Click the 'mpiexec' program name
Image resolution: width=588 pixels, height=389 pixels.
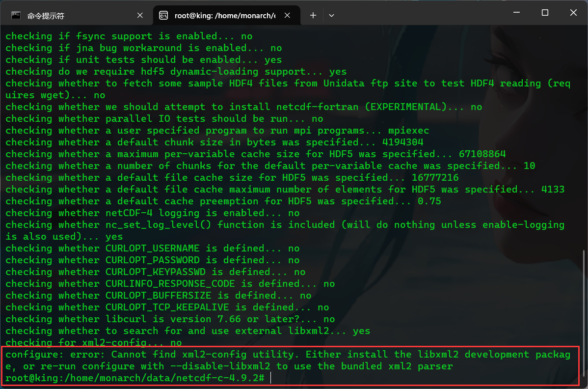click(409, 130)
